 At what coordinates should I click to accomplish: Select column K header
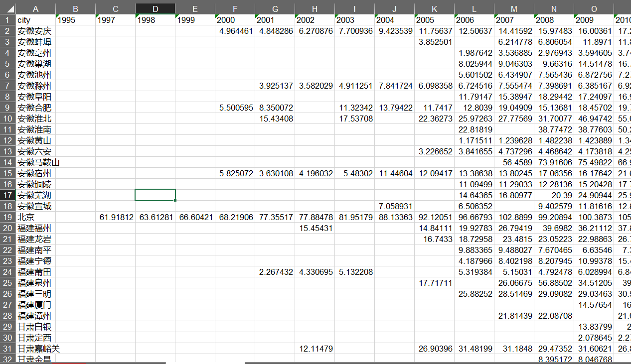(x=434, y=8)
